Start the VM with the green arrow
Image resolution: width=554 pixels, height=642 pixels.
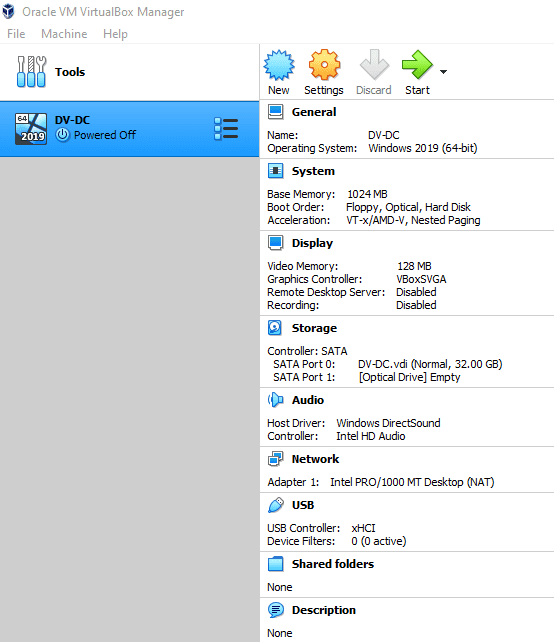pyautogui.click(x=417, y=65)
